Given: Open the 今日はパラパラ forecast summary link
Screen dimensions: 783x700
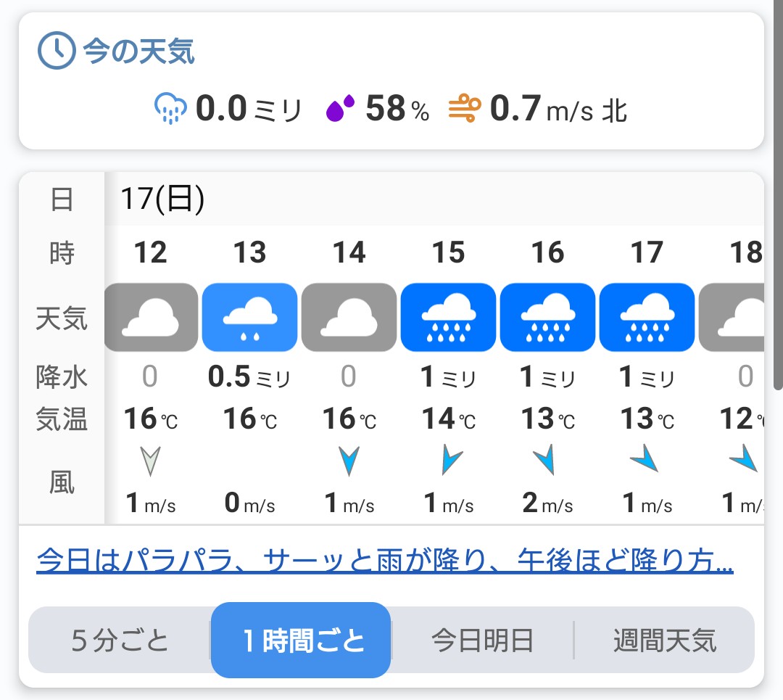Looking at the screenshot, I should coord(384,561).
